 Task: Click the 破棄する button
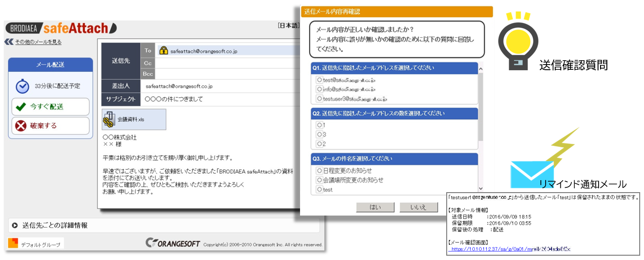[x=50, y=126]
